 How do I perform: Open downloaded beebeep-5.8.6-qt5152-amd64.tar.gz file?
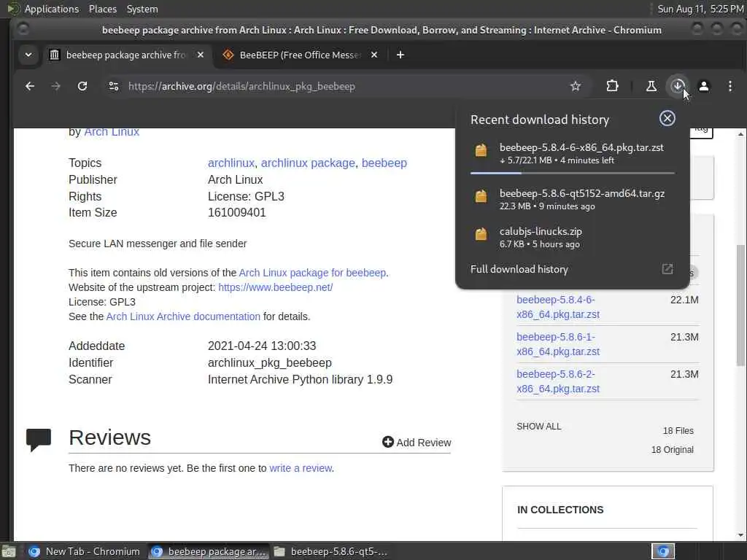pos(573,199)
